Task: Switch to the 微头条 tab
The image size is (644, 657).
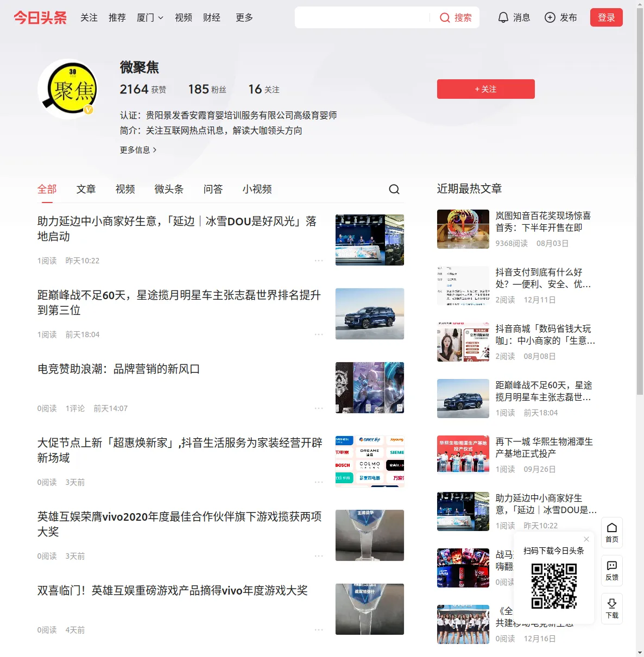Action: (169, 189)
